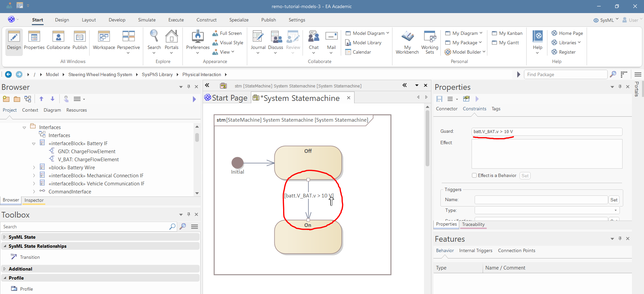The height and width of the screenshot is (294, 644).
Task: Click the Set button beside trigger Name
Action: (613, 200)
